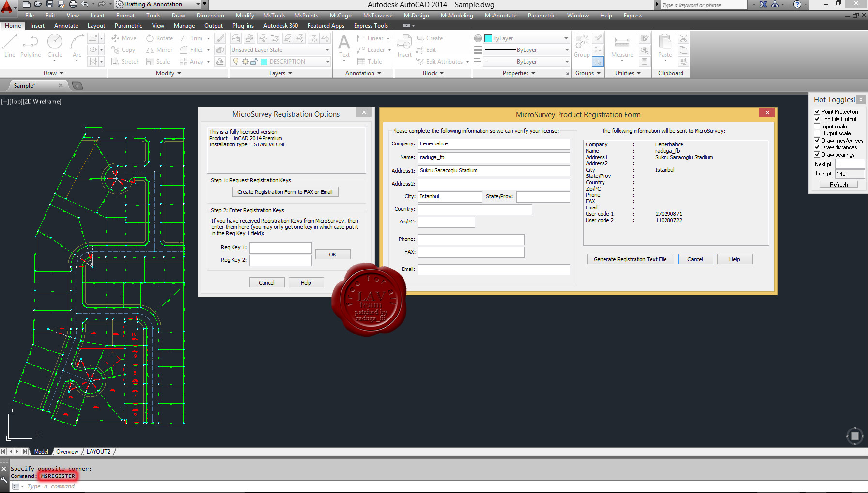Click Cancel in Product Registration Form
The image size is (868, 493).
tap(695, 259)
